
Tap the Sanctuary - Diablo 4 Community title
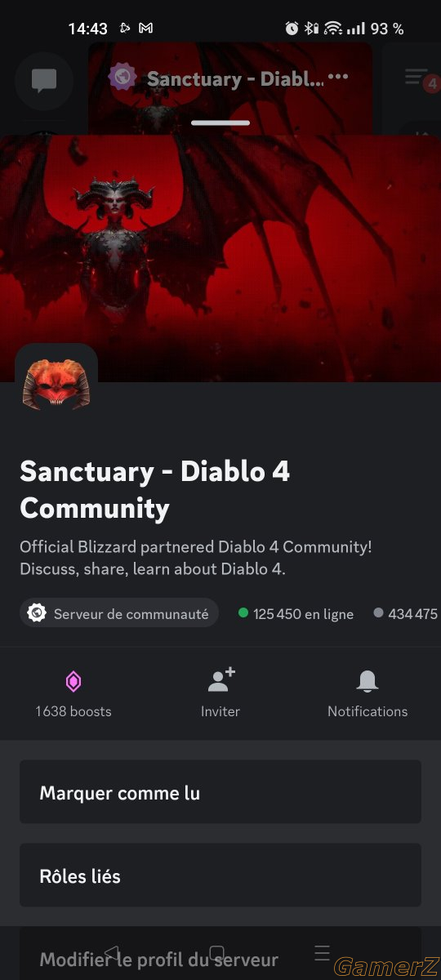155,489
